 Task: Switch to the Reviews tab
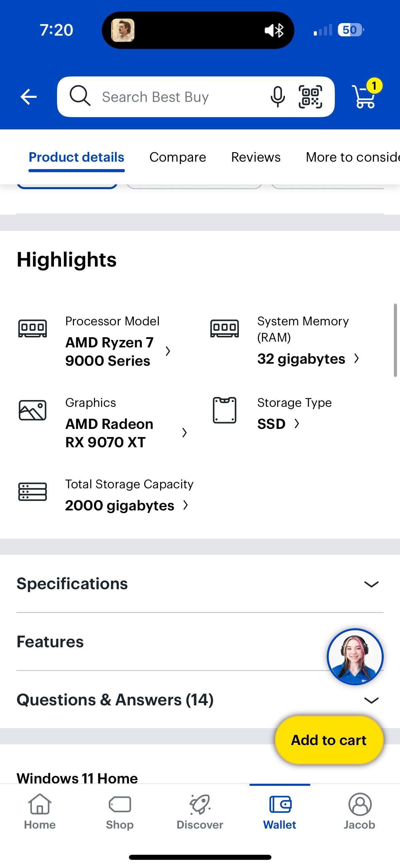pyautogui.click(x=256, y=157)
